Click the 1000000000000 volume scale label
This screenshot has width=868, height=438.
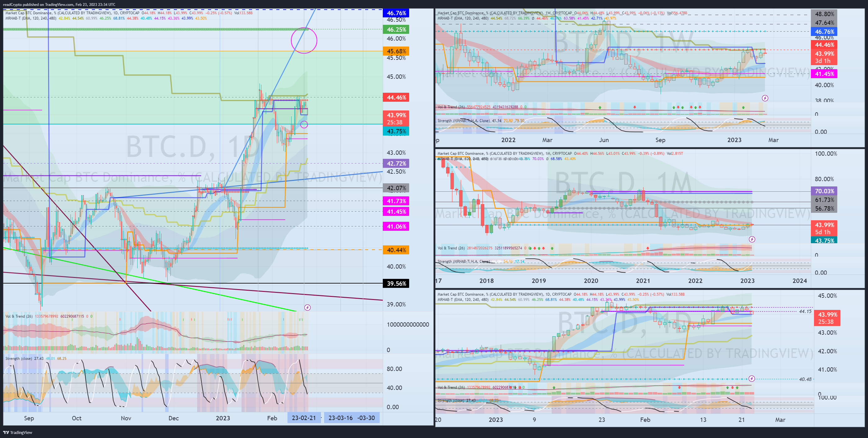[x=408, y=324]
